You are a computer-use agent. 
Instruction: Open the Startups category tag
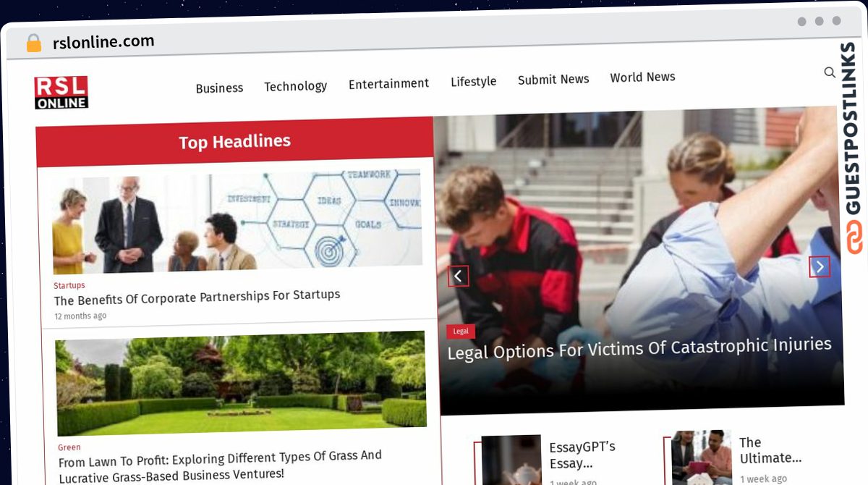[69, 285]
